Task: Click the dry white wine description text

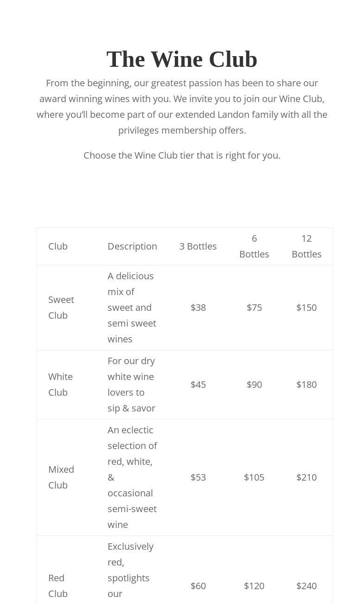Action: pyautogui.click(x=132, y=385)
